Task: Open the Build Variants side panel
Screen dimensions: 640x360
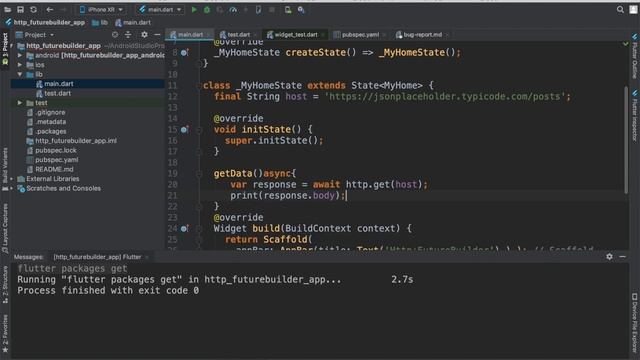Action: (x=5, y=169)
